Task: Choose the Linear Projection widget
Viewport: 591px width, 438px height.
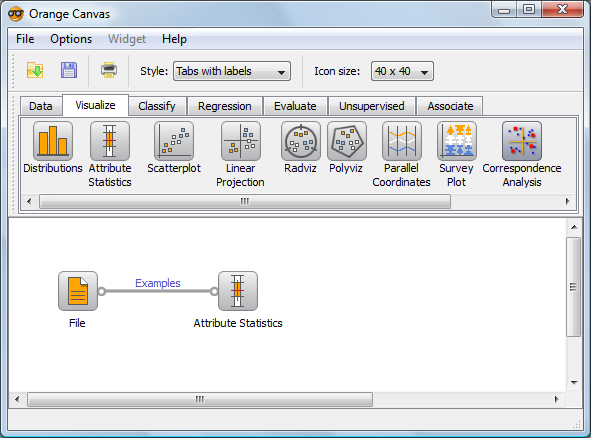Action: point(240,141)
